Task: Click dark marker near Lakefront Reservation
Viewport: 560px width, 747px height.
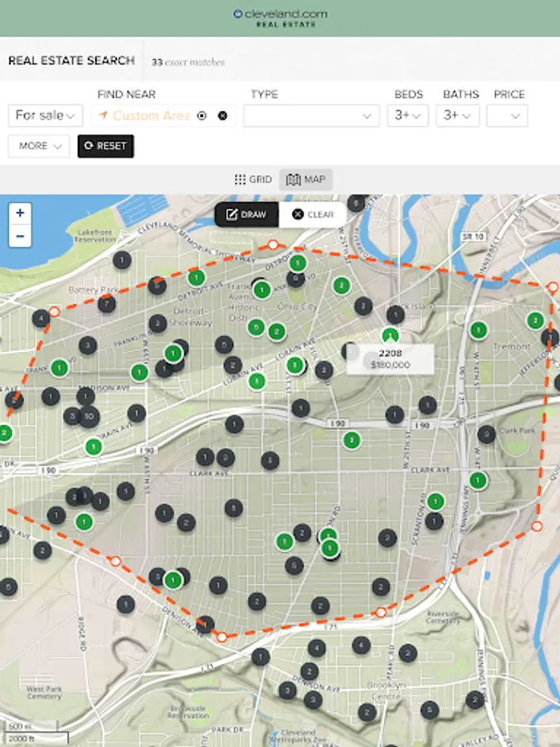Action: [x=122, y=260]
